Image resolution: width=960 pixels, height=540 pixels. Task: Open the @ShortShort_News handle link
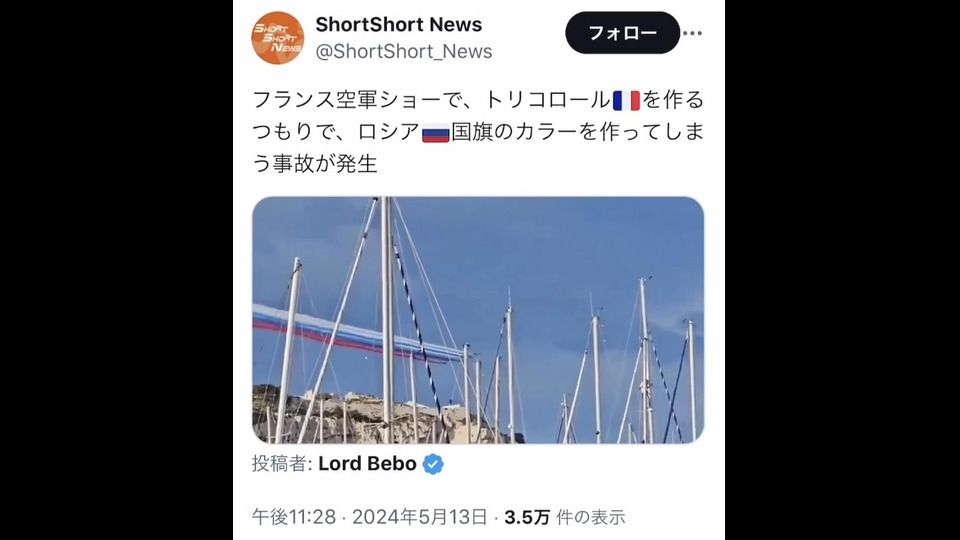tap(403, 51)
